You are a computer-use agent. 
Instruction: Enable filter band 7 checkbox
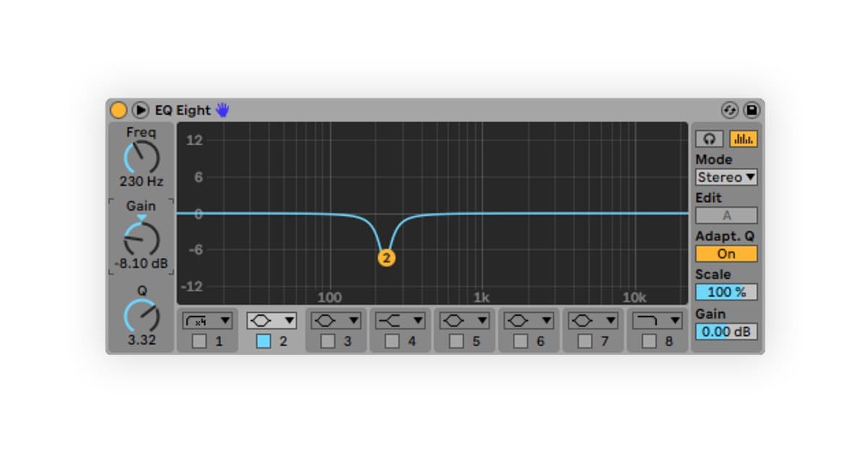click(585, 341)
